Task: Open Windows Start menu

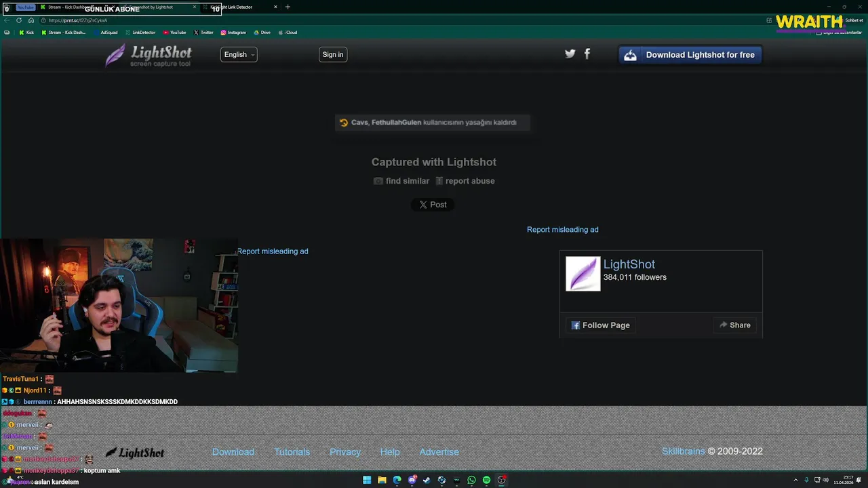Action: click(x=367, y=480)
